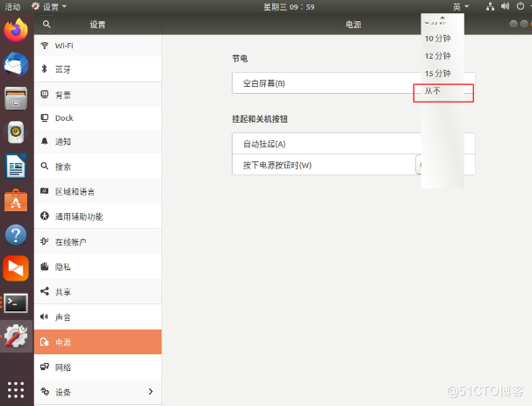Click the Settings wrench-gear dock icon
The width and height of the screenshot is (532, 406).
pyautogui.click(x=16, y=336)
